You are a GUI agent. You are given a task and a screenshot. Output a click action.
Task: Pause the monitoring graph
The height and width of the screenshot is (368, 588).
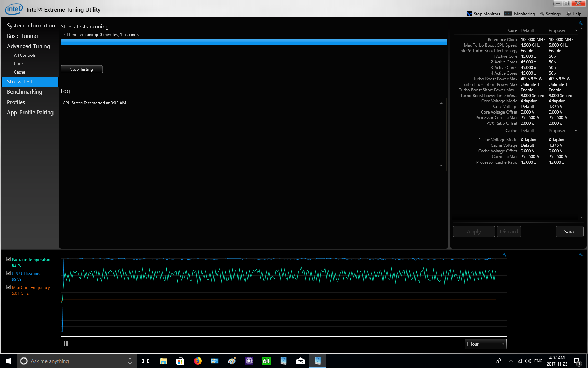click(65, 344)
